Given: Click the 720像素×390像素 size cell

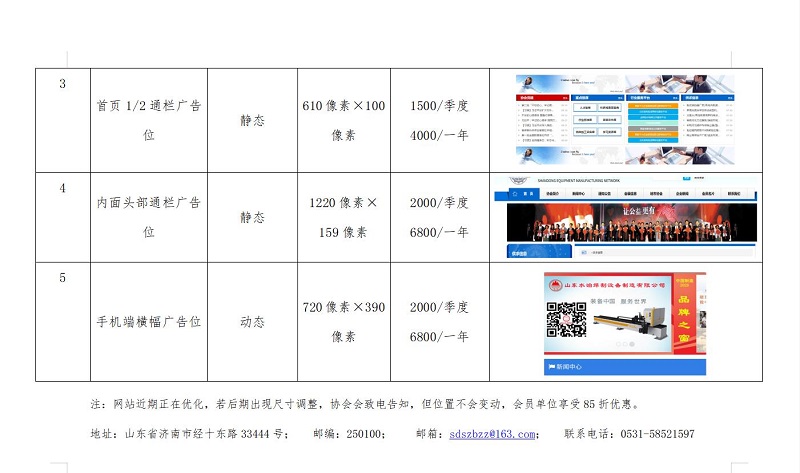Looking at the screenshot, I should (x=343, y=322).
